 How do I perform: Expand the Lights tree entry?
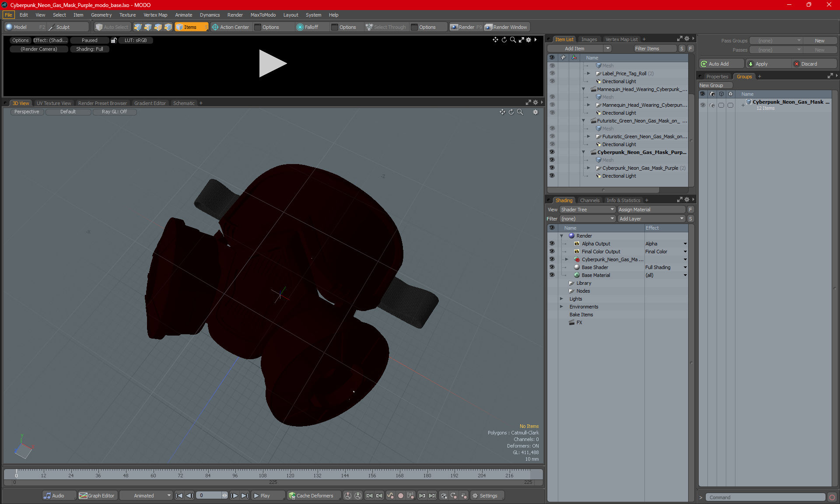562,299
